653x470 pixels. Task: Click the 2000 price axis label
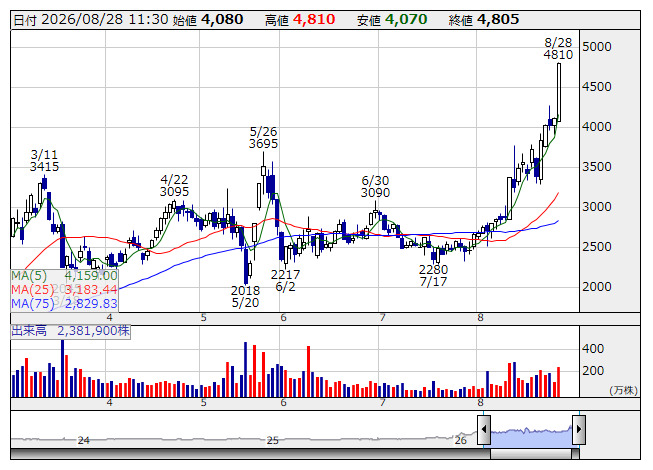click(597, 287)
